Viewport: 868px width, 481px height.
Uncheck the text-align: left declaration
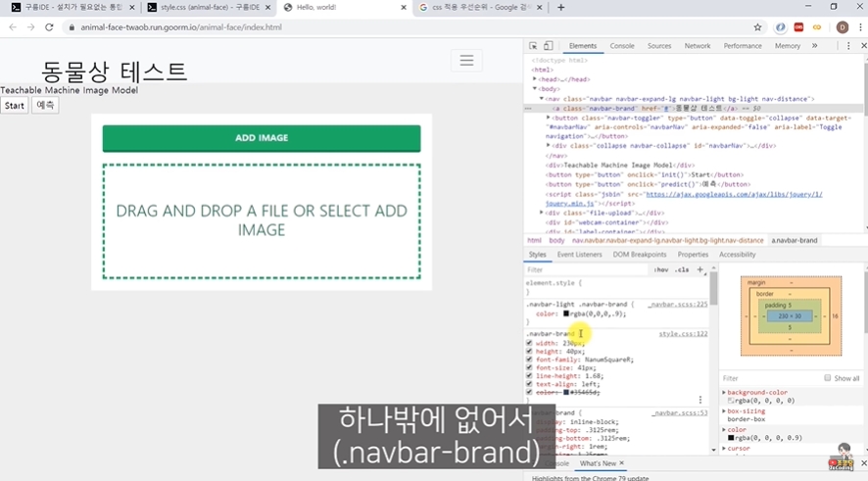[x=529, y=384]
